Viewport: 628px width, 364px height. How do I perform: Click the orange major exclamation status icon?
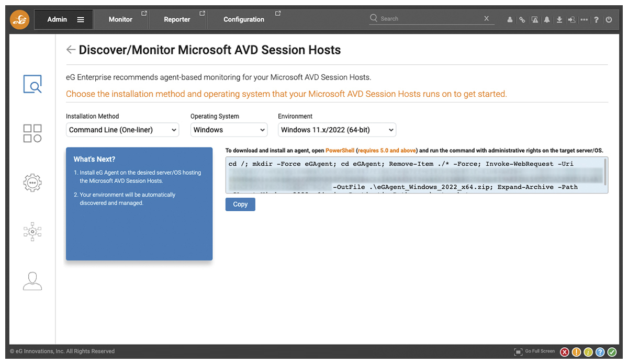pos(577,352)
